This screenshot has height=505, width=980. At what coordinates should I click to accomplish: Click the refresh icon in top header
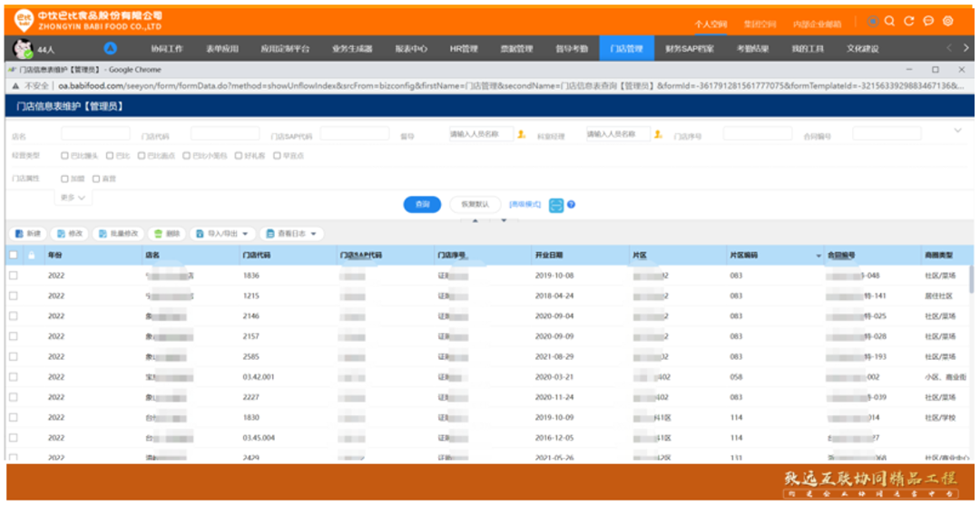[x=909, y=21]
